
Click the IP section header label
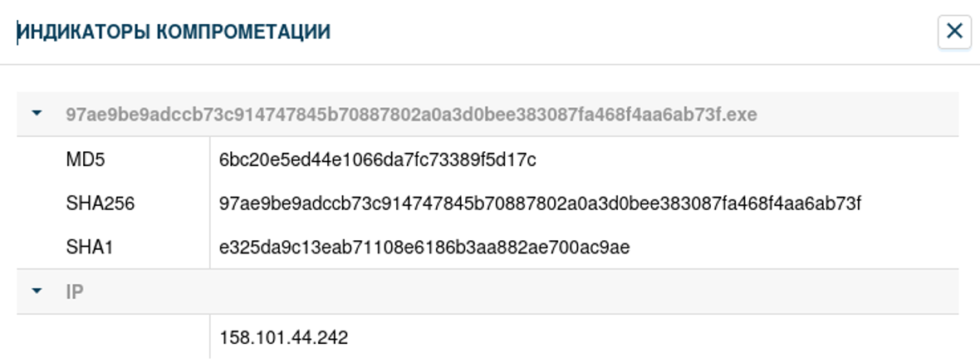tap(75, 292)
